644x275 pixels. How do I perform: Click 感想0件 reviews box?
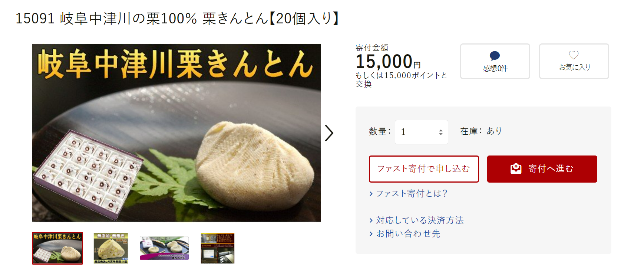click(495, 61)
